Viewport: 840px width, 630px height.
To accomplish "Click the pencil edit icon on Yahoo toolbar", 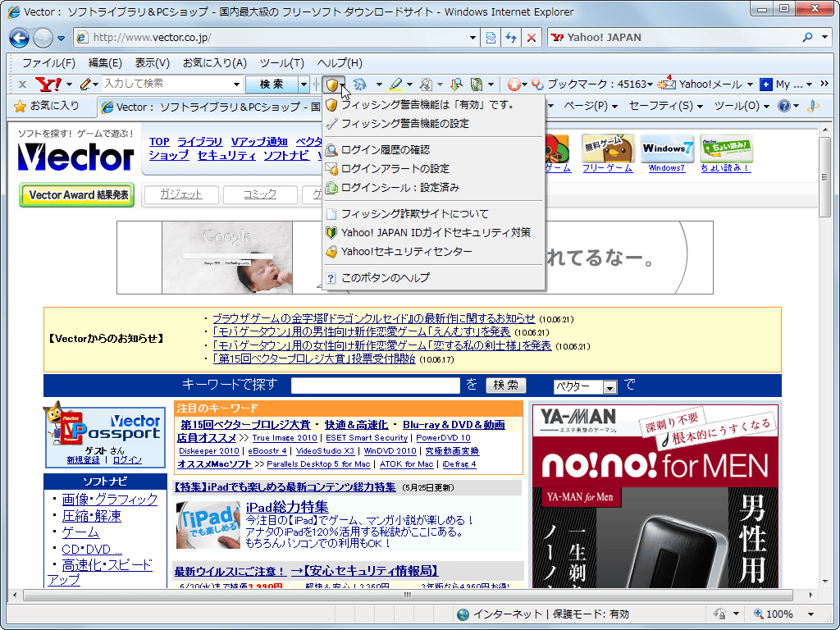I will pyautogui.click(x=85, y=84).
